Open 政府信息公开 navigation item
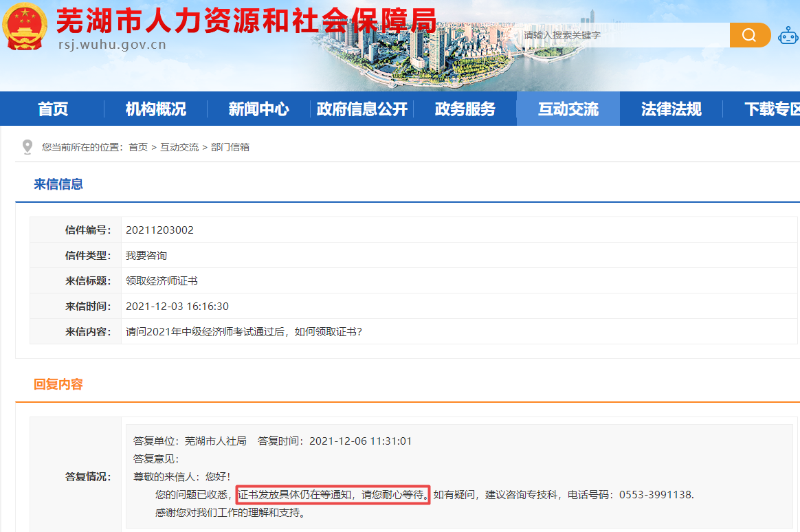Screen dimensions: 800x532 (362, 109)
